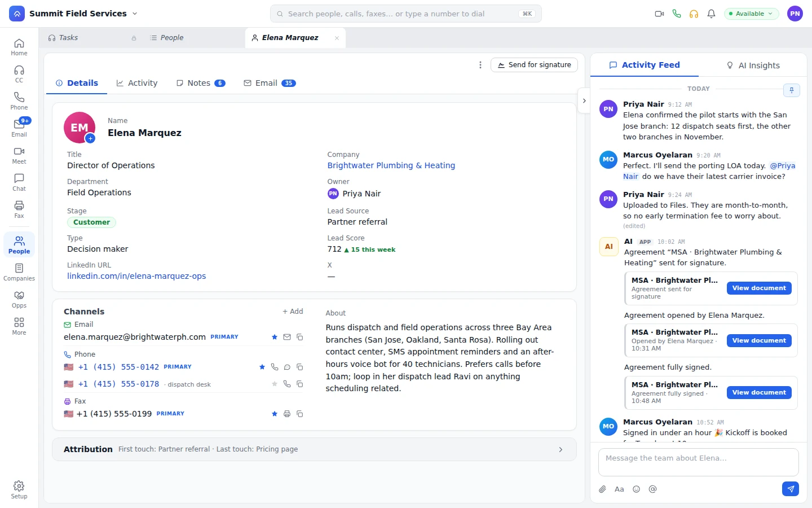Click the team message input field

pyautogui.click(x=698, y=462)
